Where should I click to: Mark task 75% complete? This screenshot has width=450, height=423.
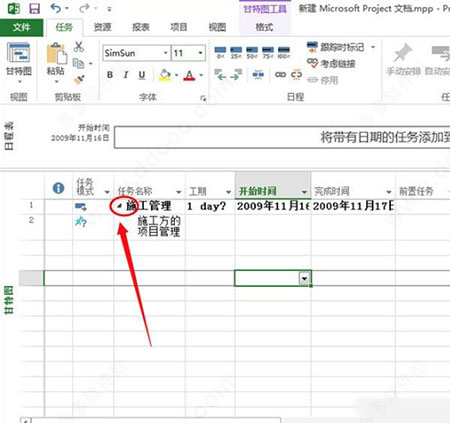(268, 52)
